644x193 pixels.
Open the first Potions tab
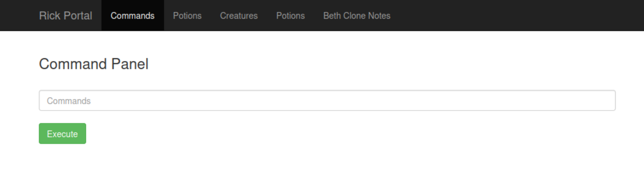pyautogui.click(x=187, y=16)
